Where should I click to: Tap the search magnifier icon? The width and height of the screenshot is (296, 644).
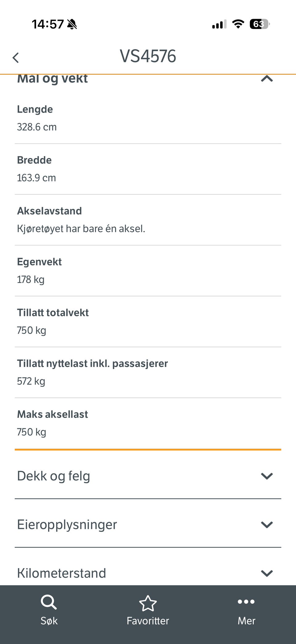(x=49, y=602)
